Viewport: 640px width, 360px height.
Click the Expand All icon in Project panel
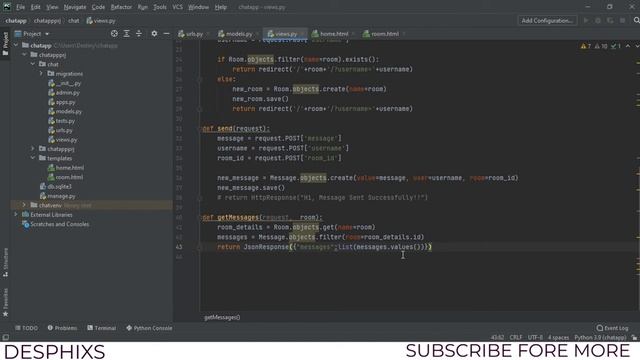[x=127, y=34]
